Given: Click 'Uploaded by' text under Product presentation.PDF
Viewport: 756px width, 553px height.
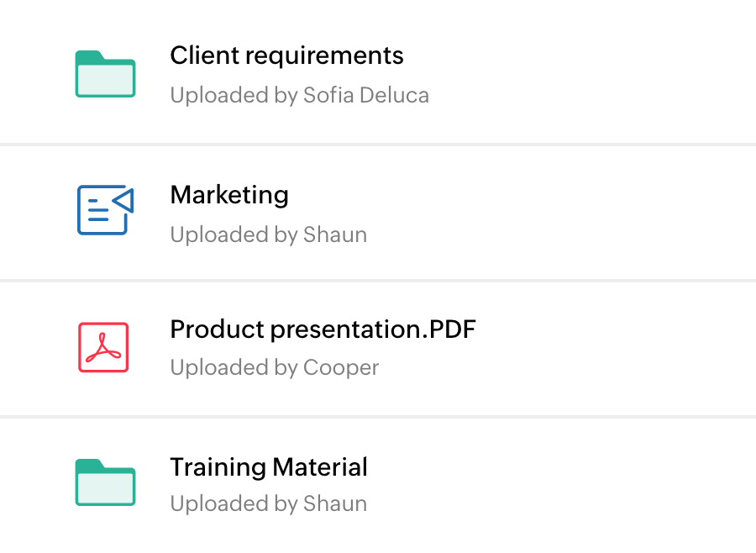Looking at the screenshot, I should click(233, 368).
